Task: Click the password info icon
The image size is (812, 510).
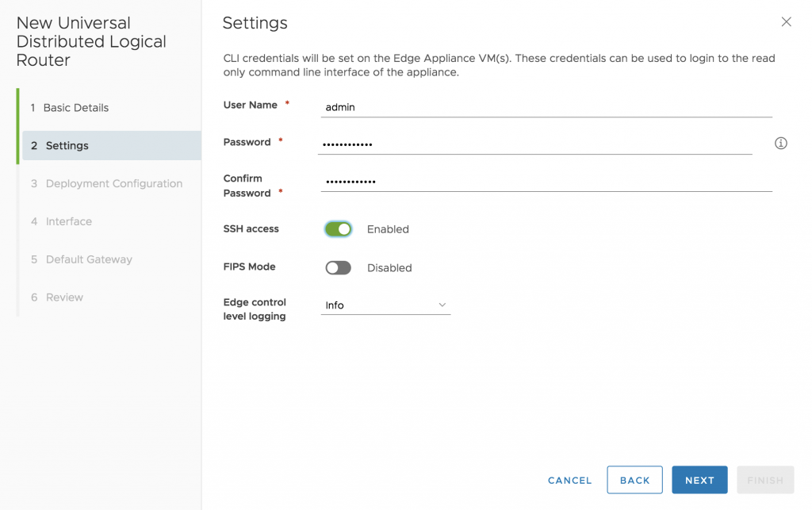Action: coord(780,144)
